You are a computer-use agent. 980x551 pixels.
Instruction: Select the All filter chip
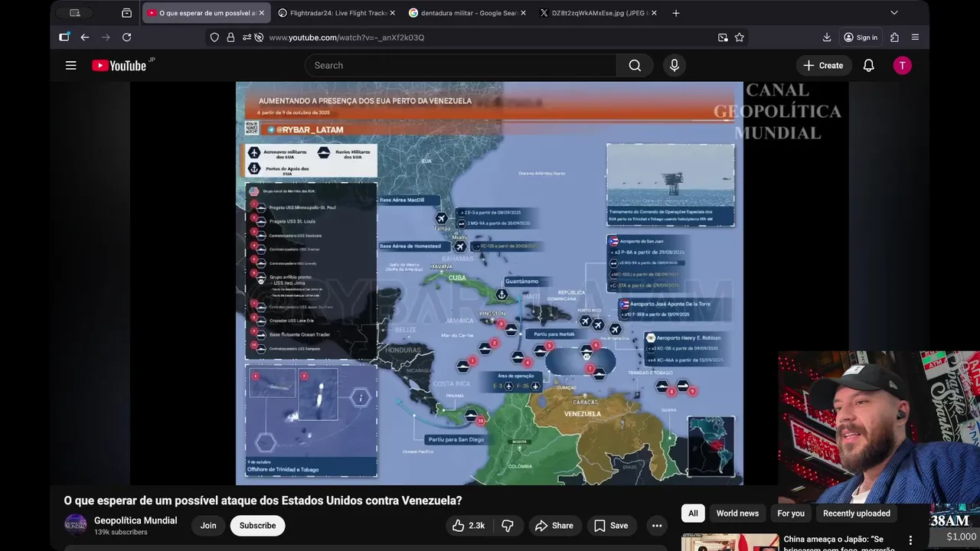[693, 514]
